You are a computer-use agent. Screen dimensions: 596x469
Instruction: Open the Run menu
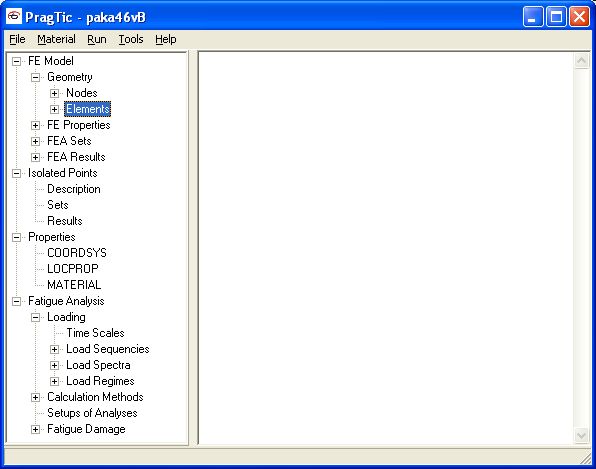point(97,39)
